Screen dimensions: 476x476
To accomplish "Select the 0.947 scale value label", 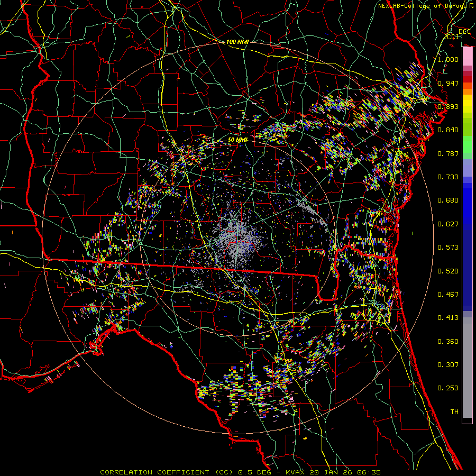I will pyautogui.click(x=448, y=83).
